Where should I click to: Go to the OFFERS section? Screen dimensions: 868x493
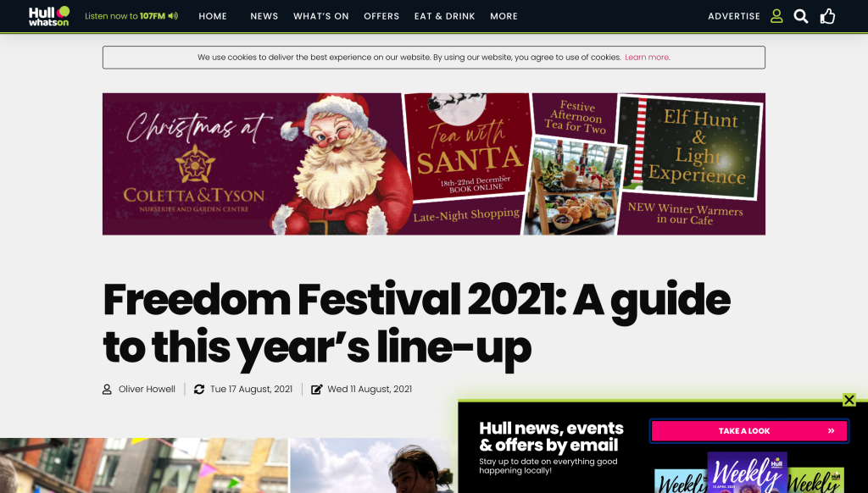tap(381, 17)
